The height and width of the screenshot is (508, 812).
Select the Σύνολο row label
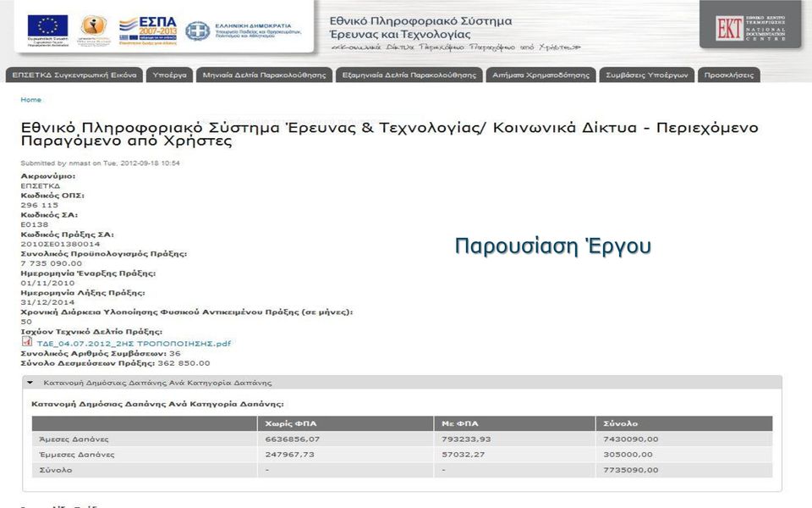56,470
